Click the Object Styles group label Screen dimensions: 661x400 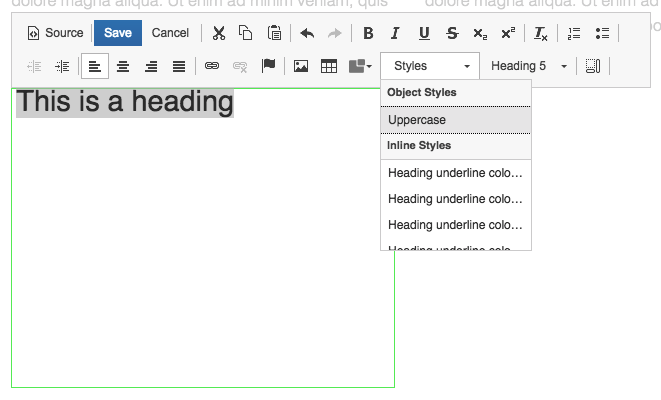(422, 92)
